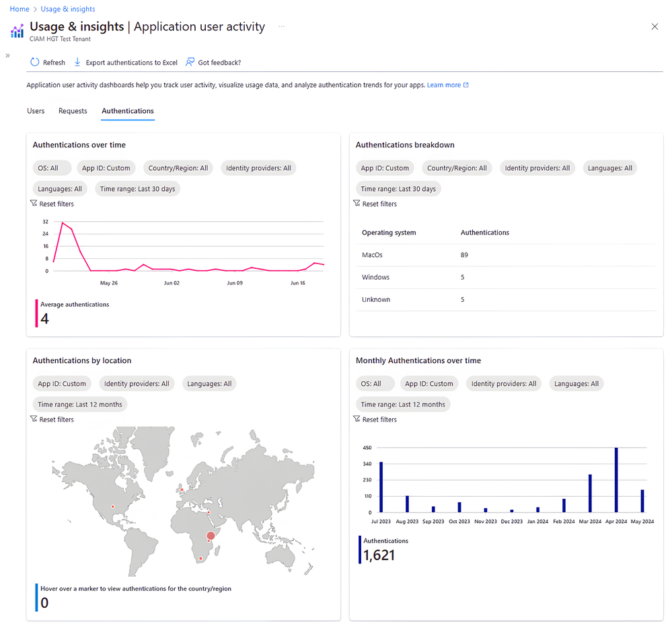Click the Apr 2024 bar in monthly chart
Viewport: 672px width, 636px height.
tap(616, 479)
